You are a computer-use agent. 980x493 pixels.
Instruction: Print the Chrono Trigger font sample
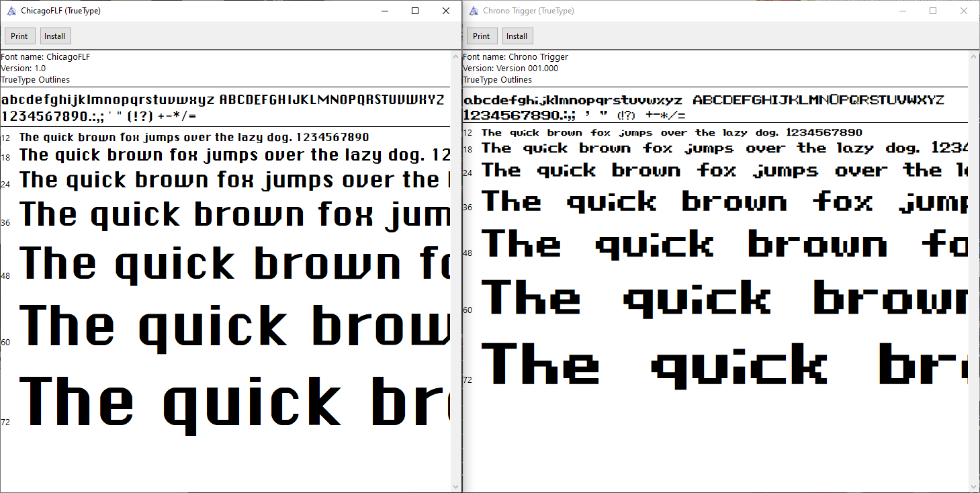pos(481,36)
